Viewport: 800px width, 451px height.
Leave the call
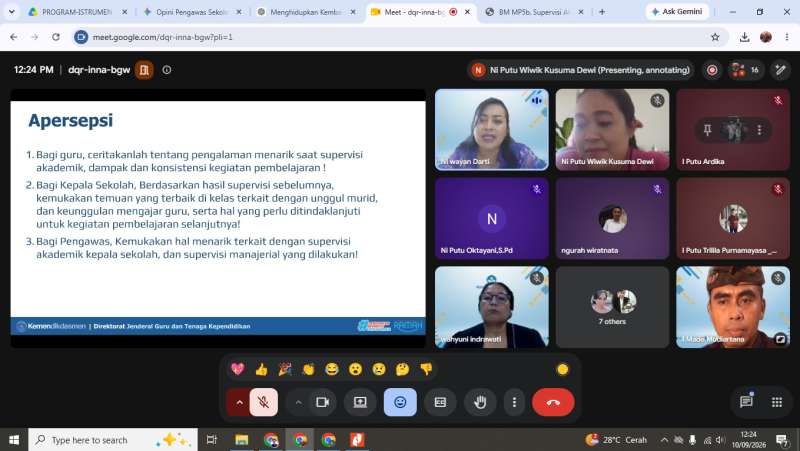[553, 402]
